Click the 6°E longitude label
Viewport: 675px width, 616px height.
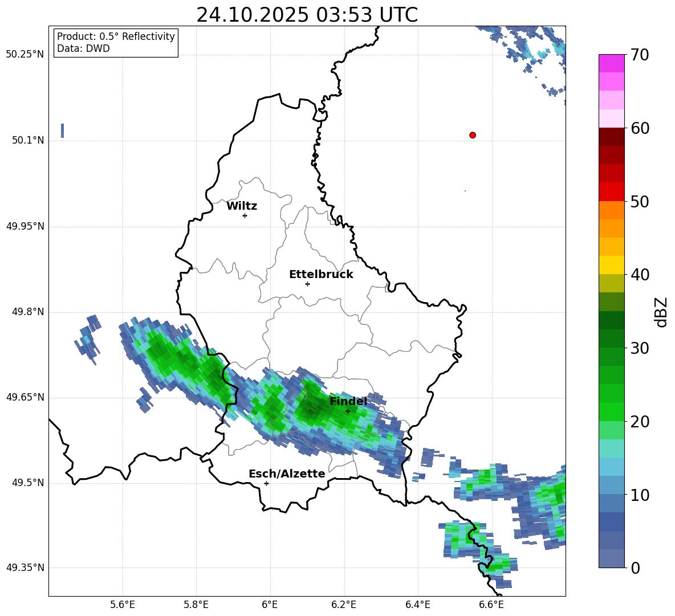(270, 605)
